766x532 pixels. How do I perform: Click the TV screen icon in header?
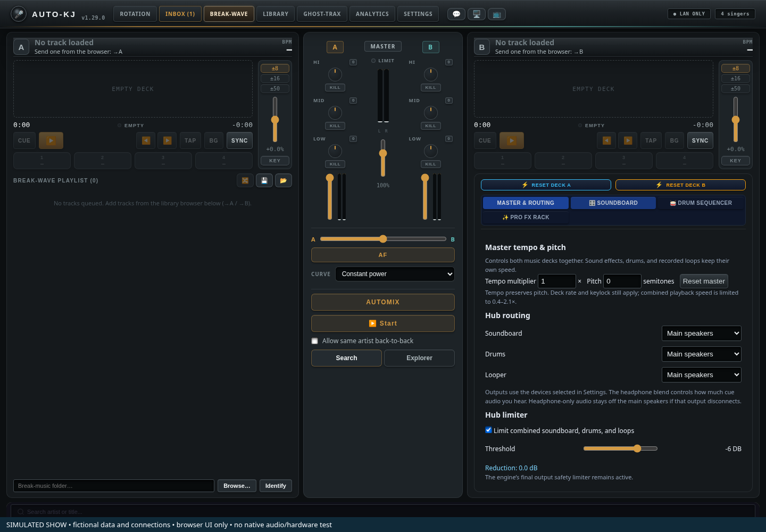tap(497, 14)
